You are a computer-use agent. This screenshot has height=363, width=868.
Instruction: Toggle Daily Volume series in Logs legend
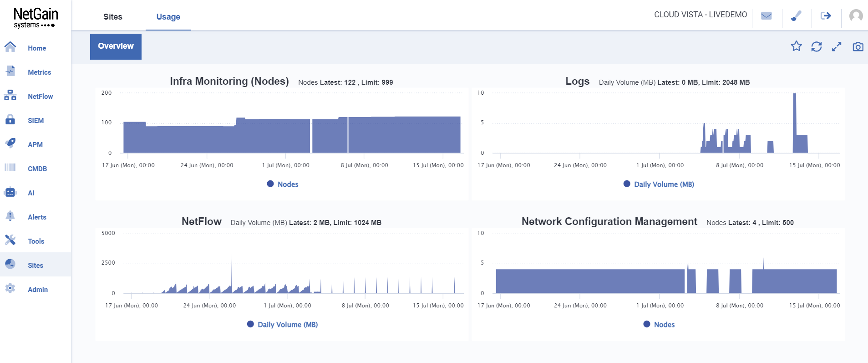[659, 184]
